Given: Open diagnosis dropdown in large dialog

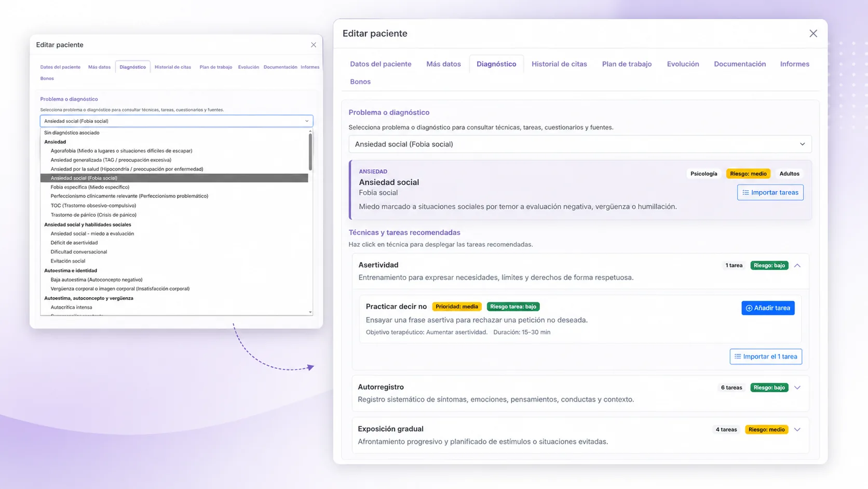Looking at the screenshot, I should 580,144.
